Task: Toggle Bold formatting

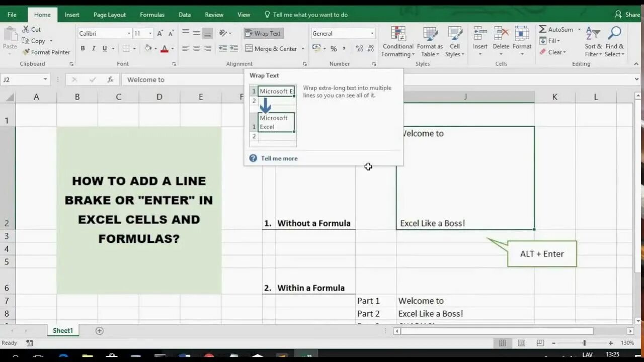Action: click(83, 48)
